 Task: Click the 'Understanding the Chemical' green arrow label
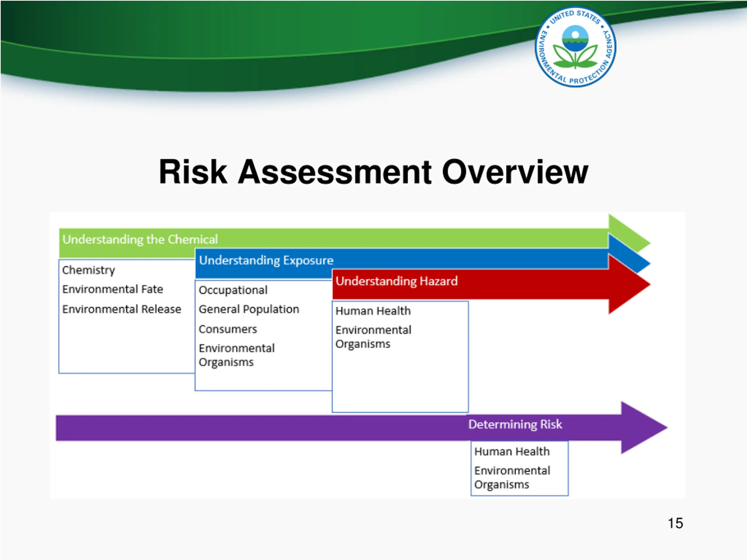coord(140,239)
